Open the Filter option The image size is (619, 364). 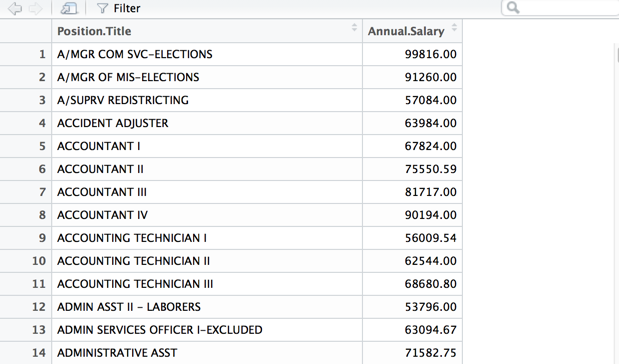pos(118,8)
